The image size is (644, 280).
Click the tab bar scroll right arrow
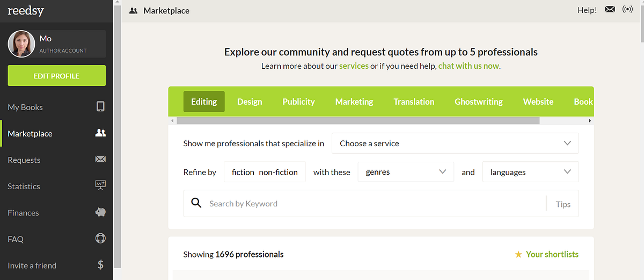tap(591, 120)
